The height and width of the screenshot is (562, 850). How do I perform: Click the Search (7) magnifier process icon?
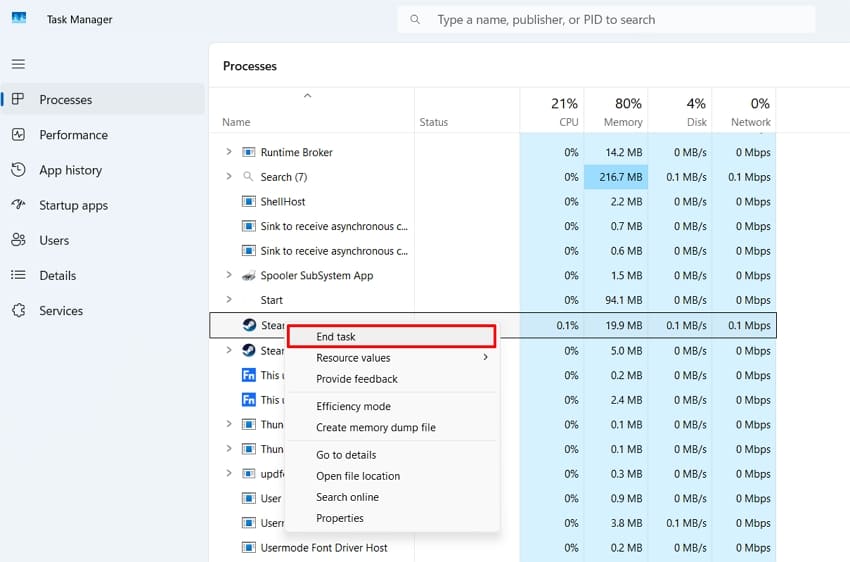(248, 176)
